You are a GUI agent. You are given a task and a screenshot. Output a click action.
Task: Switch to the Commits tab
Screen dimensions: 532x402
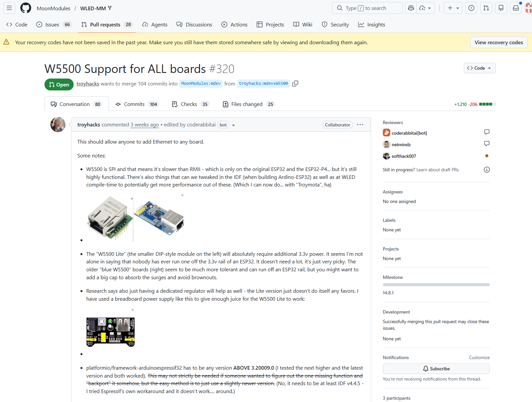137,104
